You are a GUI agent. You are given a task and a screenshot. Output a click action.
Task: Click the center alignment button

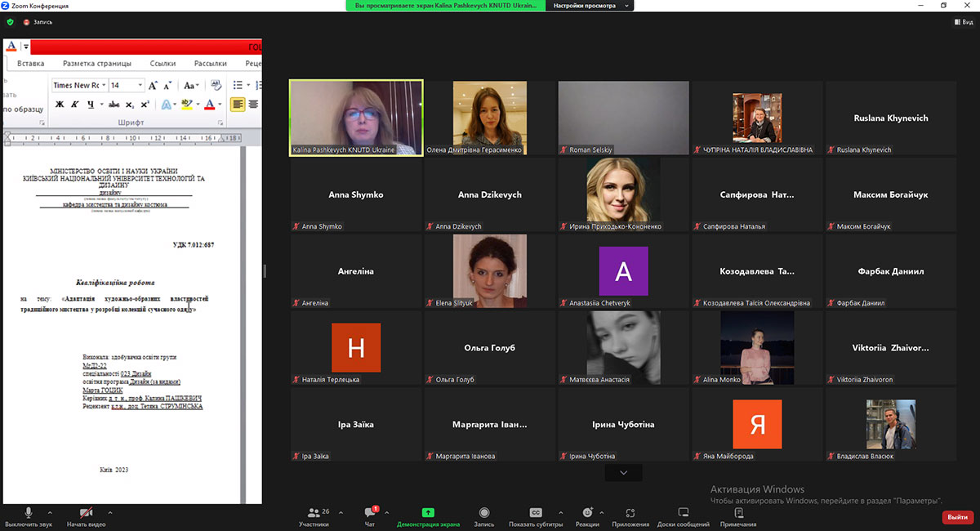coord(254,105)
